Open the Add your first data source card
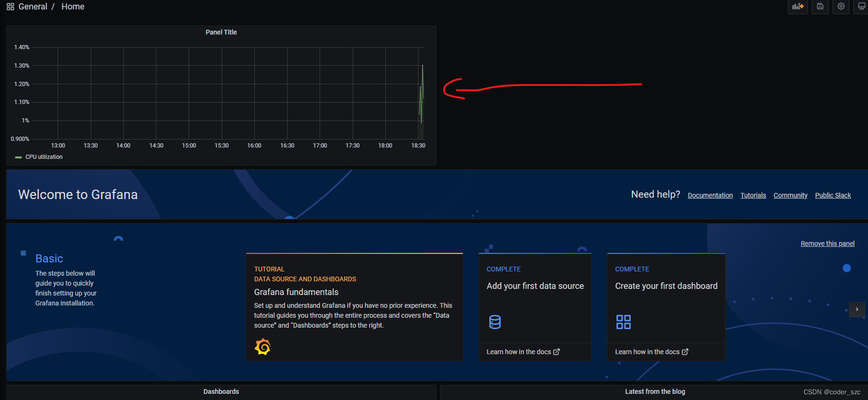This screenshot has width=868, height=400. (x=535, y=307)
